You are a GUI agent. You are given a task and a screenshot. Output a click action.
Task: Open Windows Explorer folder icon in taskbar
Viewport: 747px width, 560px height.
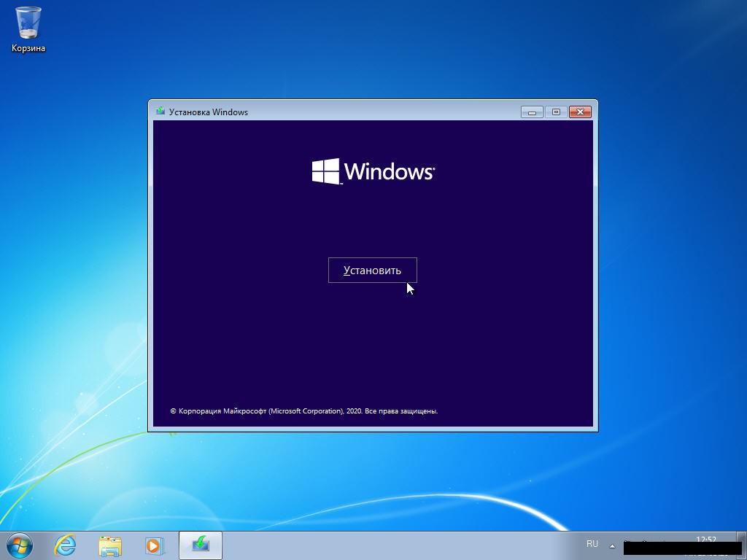coord(110,545)
